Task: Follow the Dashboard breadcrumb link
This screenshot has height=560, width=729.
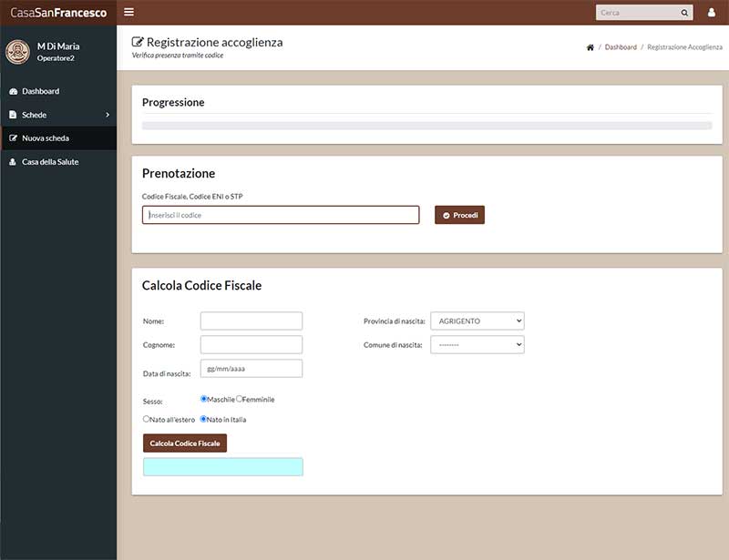Action: tap(621, 47)
